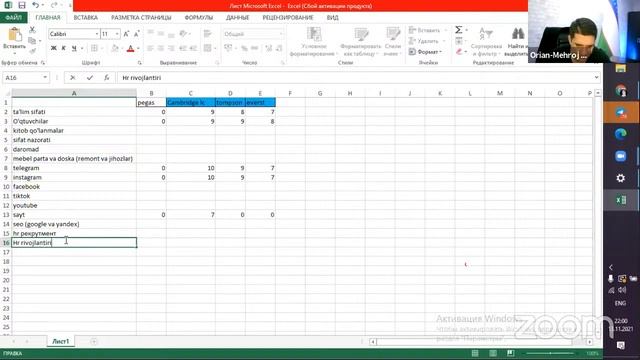Screen dimensions: 640x360
Task: Expand the formula bar with its chevron
Action: pos(596,77)
